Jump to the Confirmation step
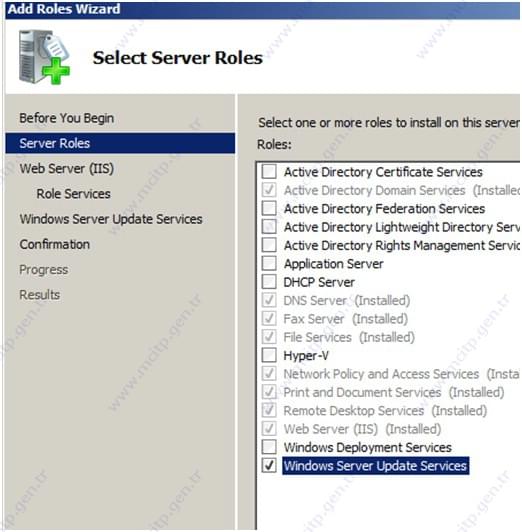 [x=55, y=244]
